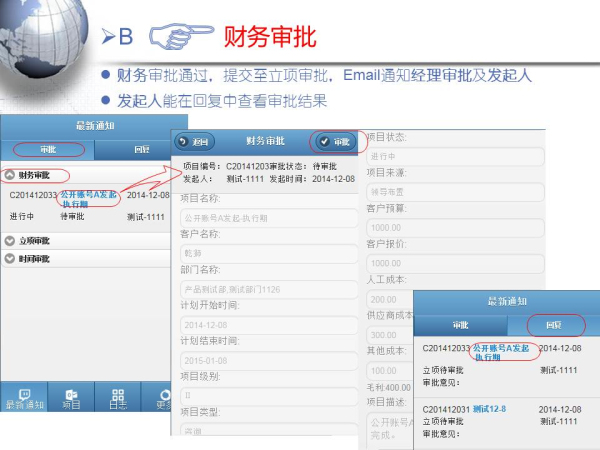
Task: Open the 日志 grid icon in bottom bar
Action: 118,397
